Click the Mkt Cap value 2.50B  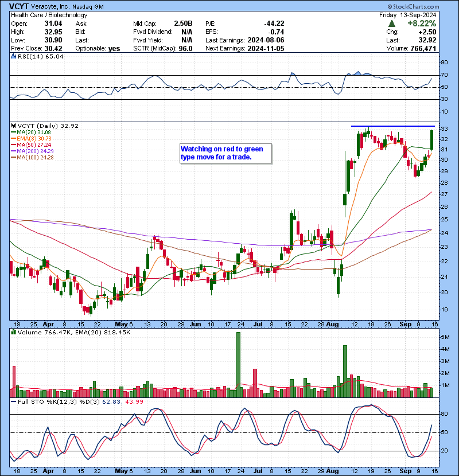tap(183, 24)
